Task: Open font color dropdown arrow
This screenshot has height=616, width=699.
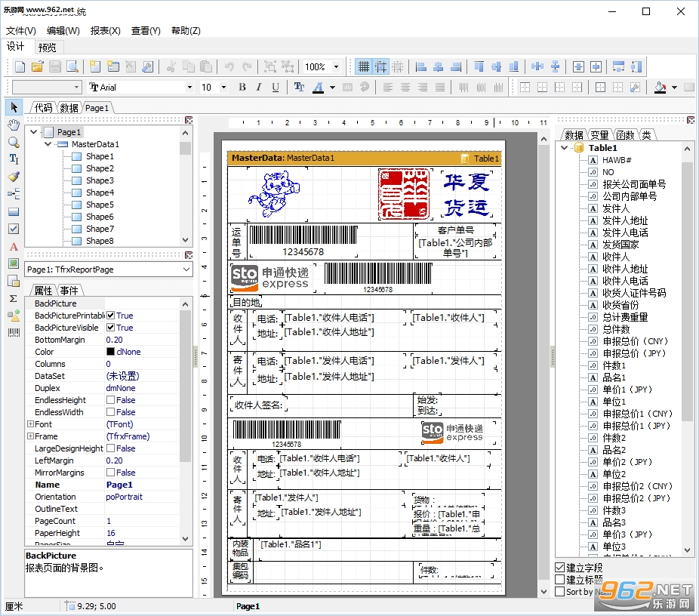Action: 333,88
